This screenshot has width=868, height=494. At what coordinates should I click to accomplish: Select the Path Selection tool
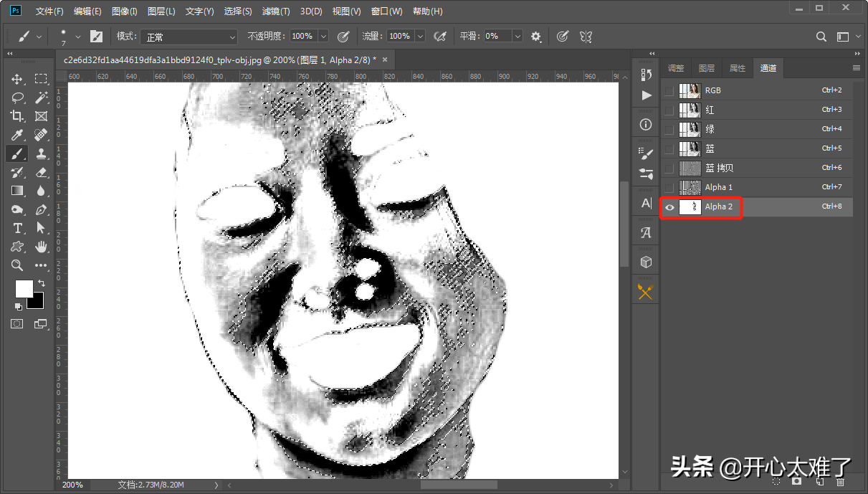[41, 228]
